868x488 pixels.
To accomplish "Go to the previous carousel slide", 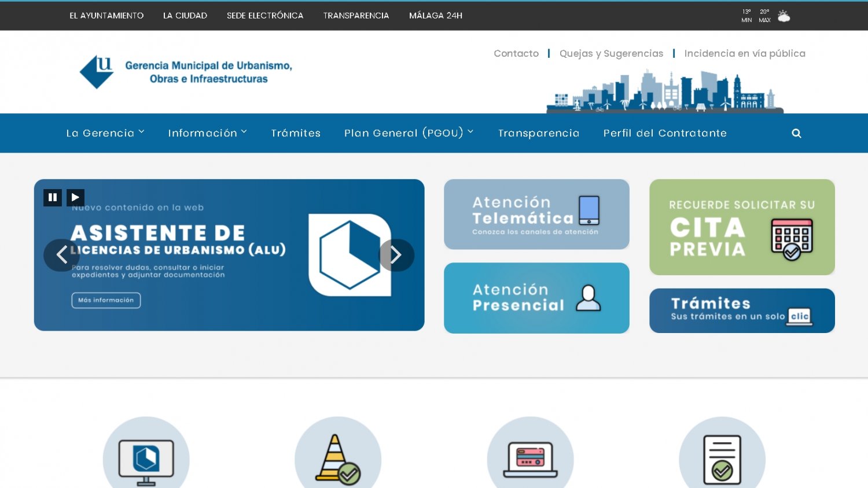I will pyautogui.click(x=61, y=255).
